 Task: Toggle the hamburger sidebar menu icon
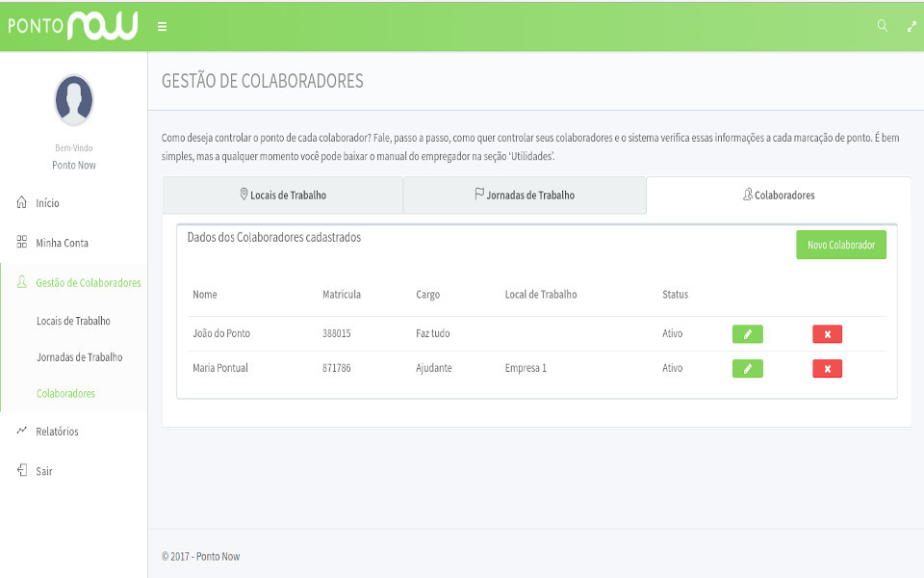point(162,27)
